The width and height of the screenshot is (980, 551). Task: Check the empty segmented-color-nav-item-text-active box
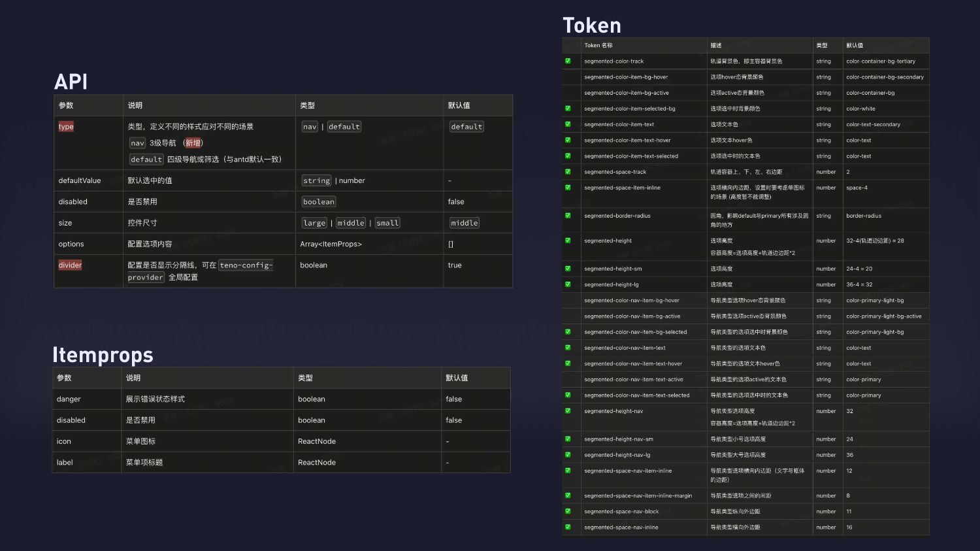(568, 380)
